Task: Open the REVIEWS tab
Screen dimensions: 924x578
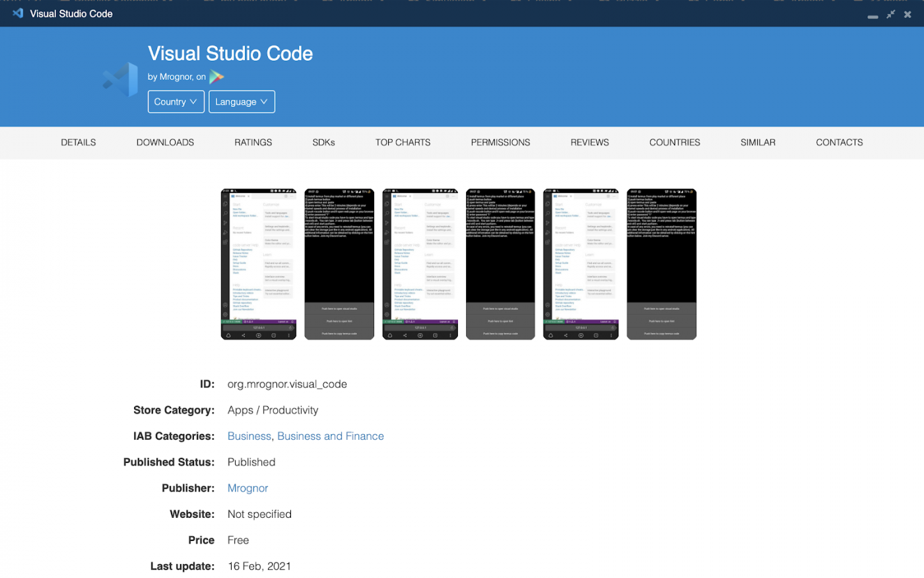Action: point(589,142)
